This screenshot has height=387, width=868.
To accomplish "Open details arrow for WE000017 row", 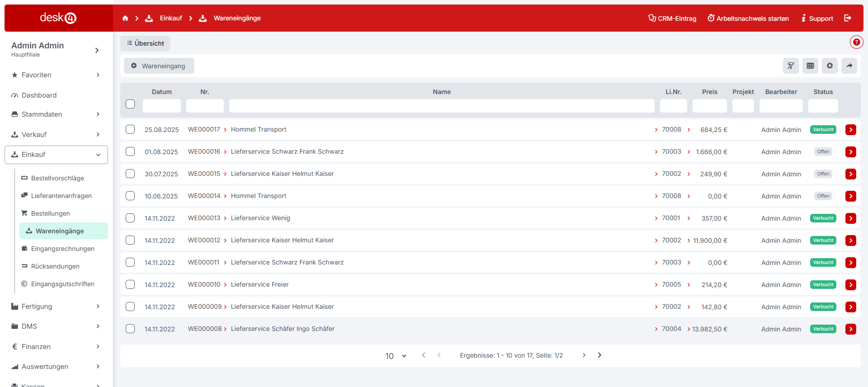I will tap(850, 130).
